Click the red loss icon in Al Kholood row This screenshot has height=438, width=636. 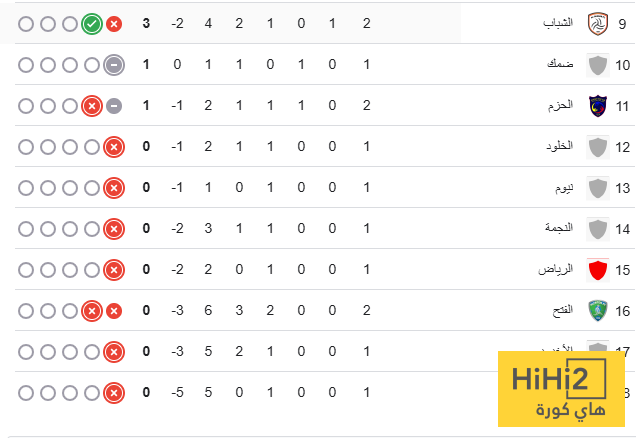[114, 147]
